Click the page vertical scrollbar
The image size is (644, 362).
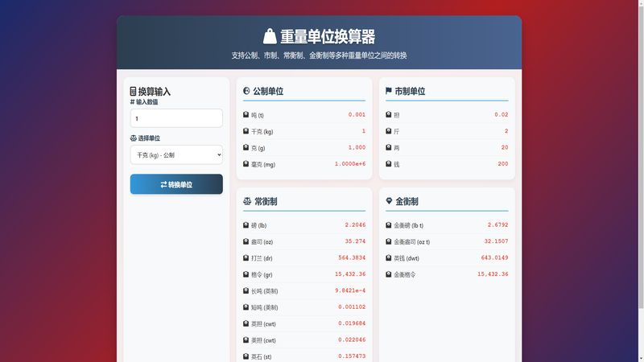pyautogui.click(x=639, y=161)
